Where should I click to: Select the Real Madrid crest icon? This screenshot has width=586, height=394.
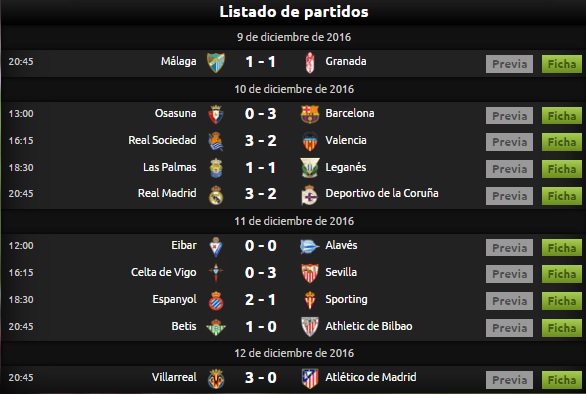point(216,195)
